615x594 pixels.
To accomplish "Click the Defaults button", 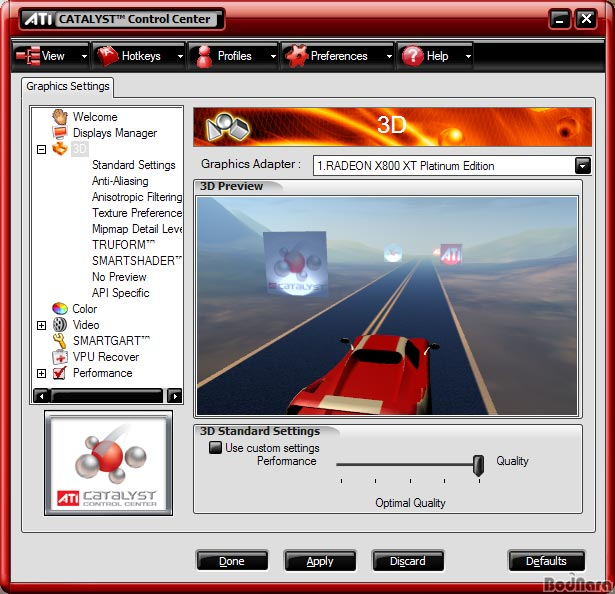I will point(546,561).
